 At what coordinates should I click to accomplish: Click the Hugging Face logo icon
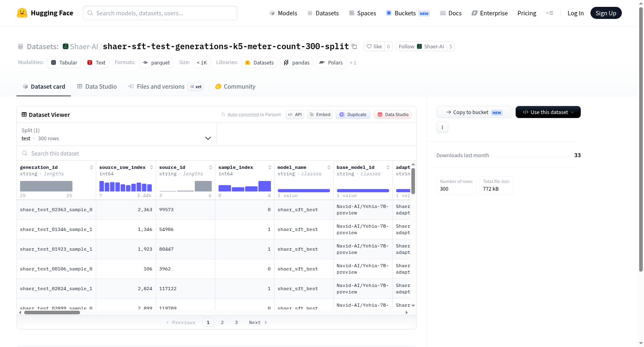coord(22,13)
